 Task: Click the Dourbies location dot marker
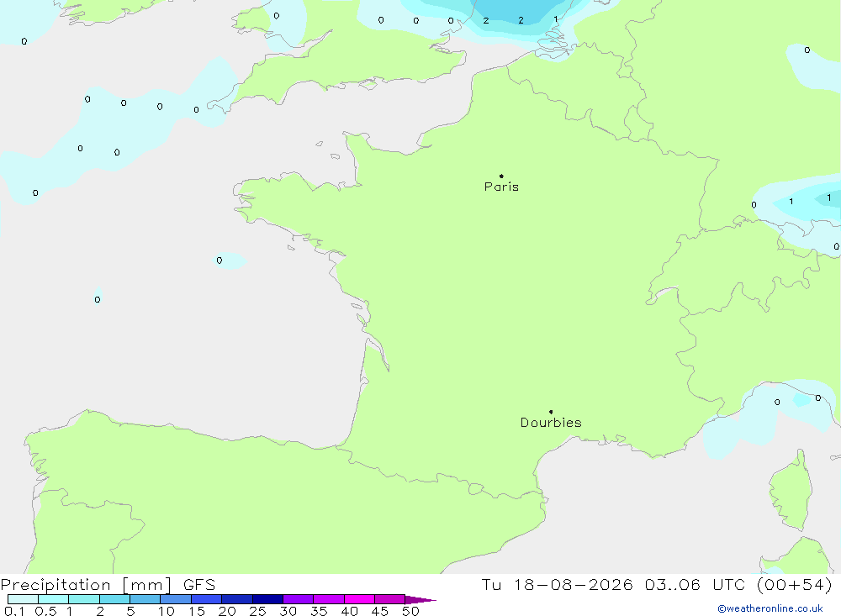551,412
